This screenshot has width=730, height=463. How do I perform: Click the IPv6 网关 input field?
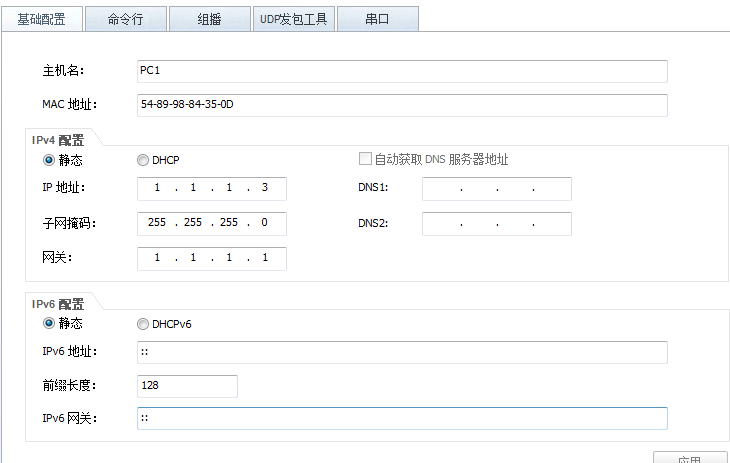pos(402,418)
